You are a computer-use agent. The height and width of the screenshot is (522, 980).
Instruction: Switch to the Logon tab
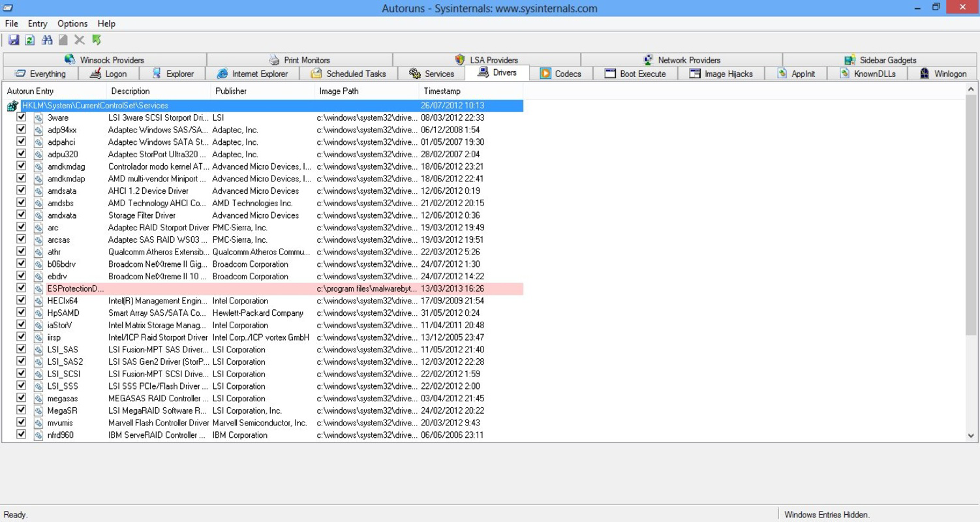pyautogui.click(x=108, y=74)
